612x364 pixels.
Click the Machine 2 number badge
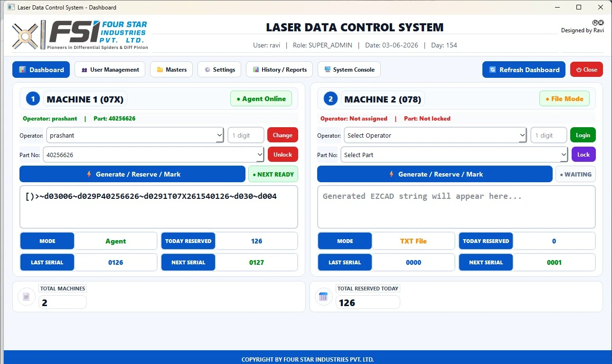(x=330, y=99)
